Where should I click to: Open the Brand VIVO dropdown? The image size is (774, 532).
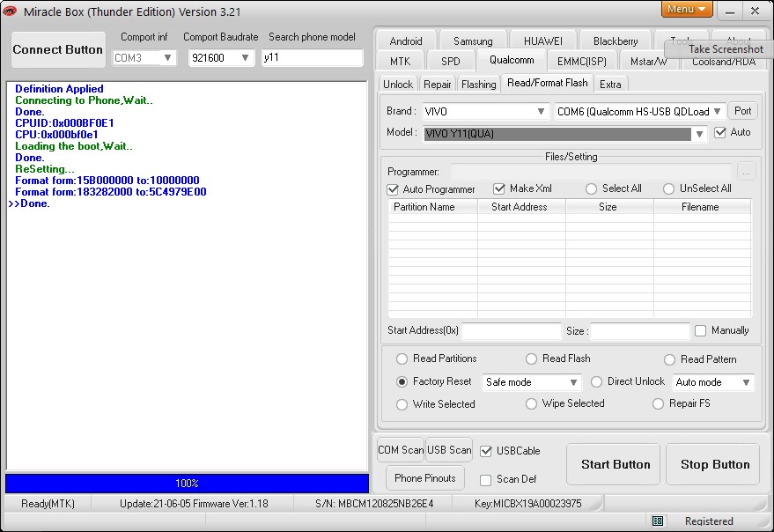(x=486, y=112)
